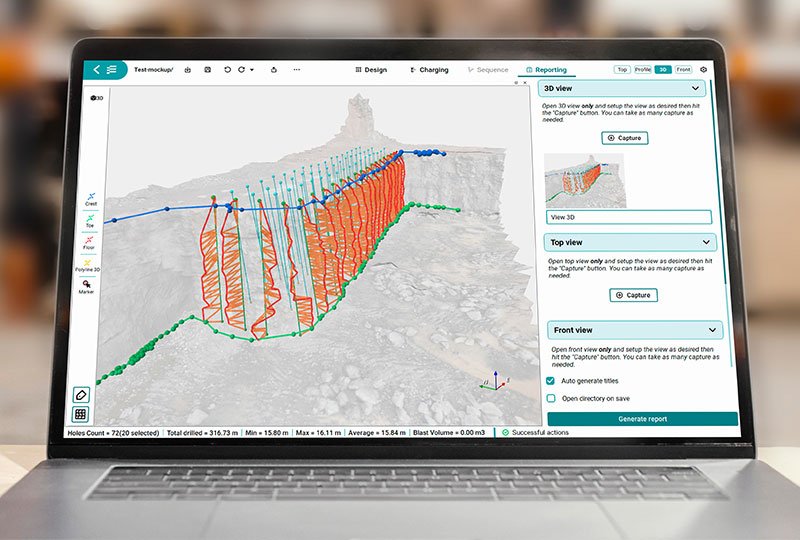Click the undo arrow icon
Screen dimensions: 800x540
[227, 70]
